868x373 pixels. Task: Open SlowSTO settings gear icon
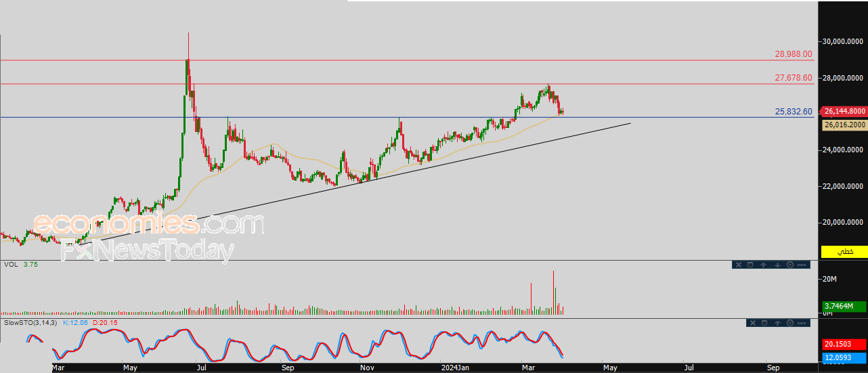[790, 323]
